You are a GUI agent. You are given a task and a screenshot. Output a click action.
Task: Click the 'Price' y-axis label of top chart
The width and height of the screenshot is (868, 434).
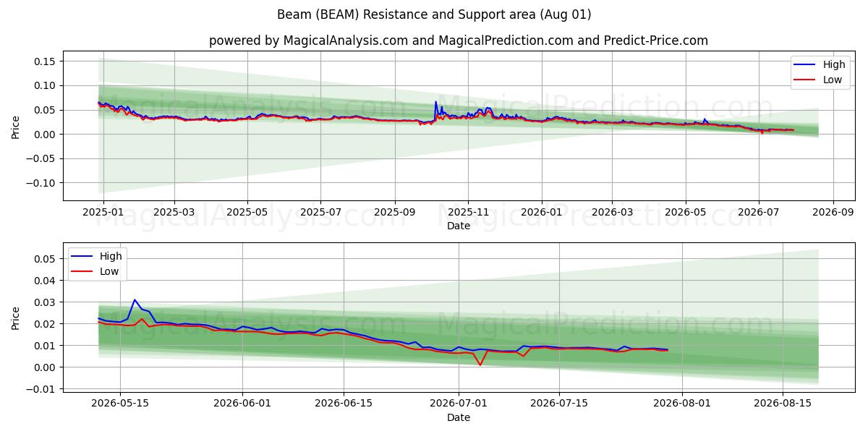coord(16,126)
